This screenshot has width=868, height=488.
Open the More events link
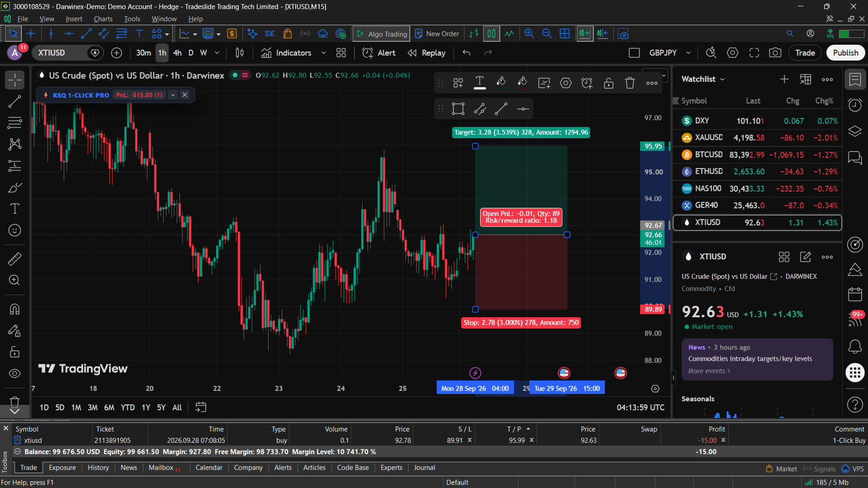coord(709,371)
